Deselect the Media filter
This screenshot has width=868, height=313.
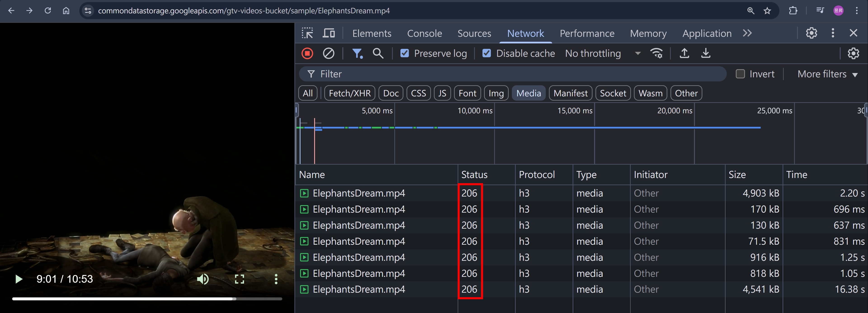click(528, 93)
